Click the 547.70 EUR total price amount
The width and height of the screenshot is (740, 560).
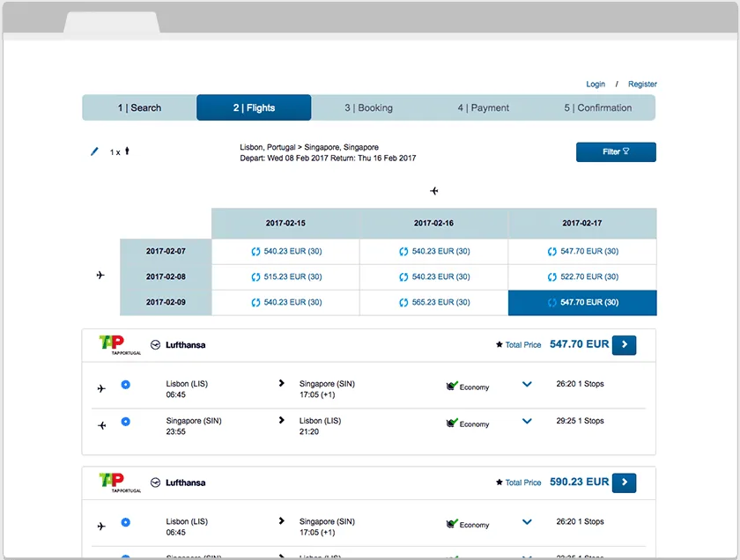pos(579,344)
